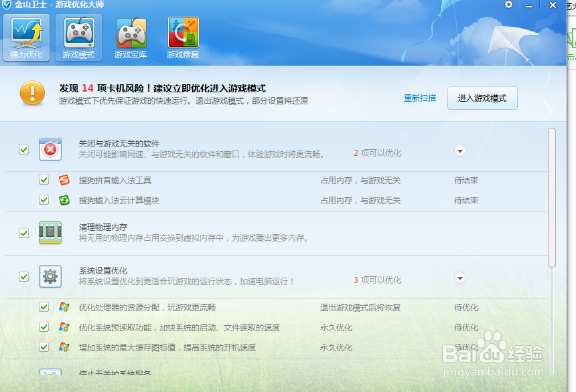Open the 强力优化 tab

26,38
